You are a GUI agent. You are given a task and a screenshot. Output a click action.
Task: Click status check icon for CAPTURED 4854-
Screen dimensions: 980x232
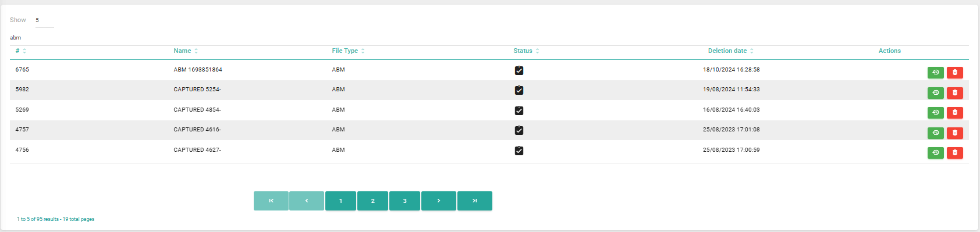tap(519, 110)
